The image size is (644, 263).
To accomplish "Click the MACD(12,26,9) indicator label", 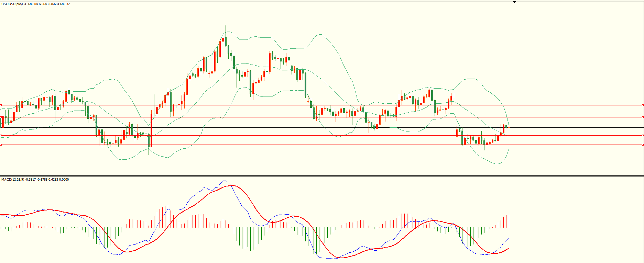I will pyautogui.click(x=13, y=180).
